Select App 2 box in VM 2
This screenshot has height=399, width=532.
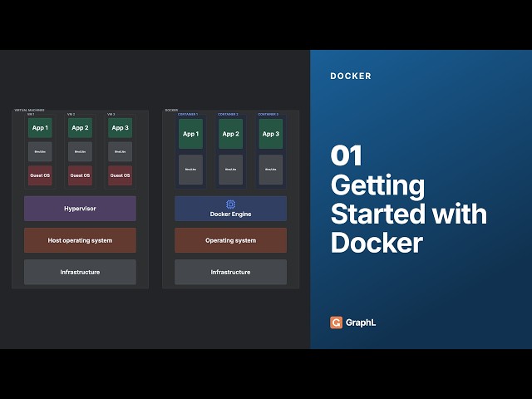click(80, 128)
